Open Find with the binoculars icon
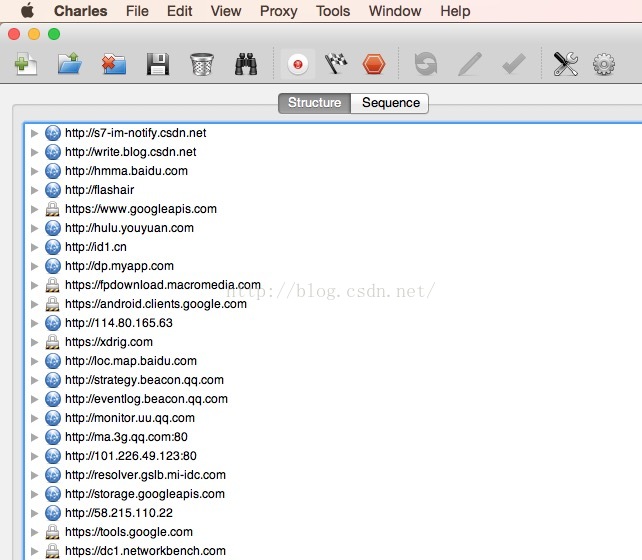This screenshot has width=642, height=560. (x=246, y=64)
